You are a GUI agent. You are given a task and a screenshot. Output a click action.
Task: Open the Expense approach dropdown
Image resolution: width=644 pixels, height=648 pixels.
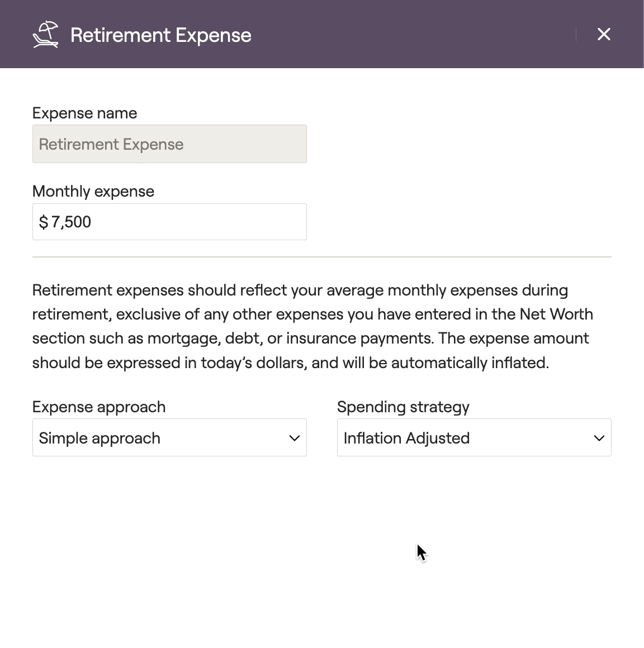169,437
